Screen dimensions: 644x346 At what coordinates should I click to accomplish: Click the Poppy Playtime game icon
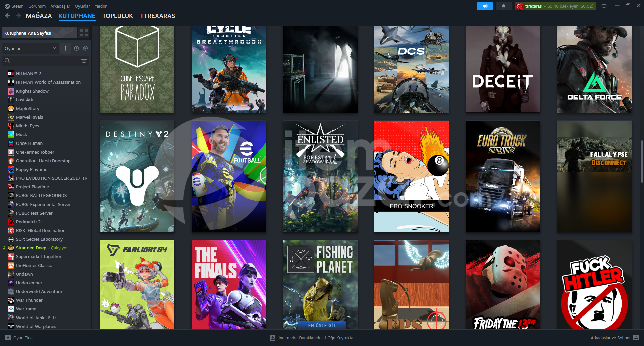tap(11, 169)
